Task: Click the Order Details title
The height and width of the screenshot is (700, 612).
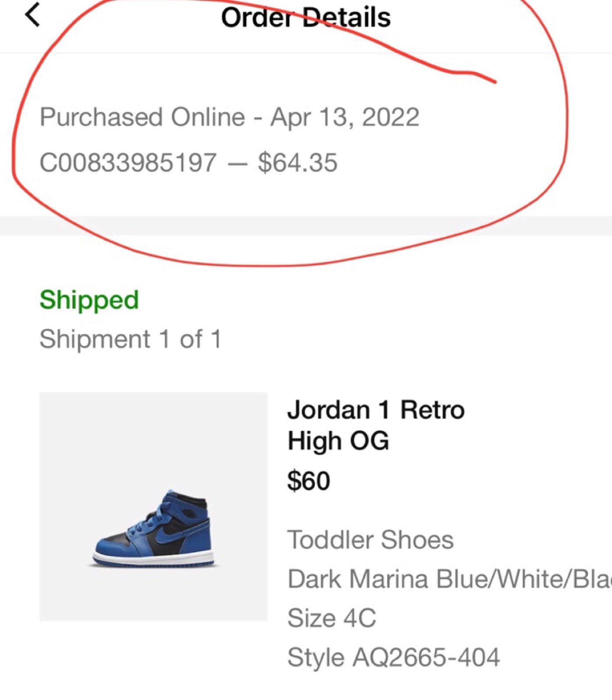Action: pos(306,17)
